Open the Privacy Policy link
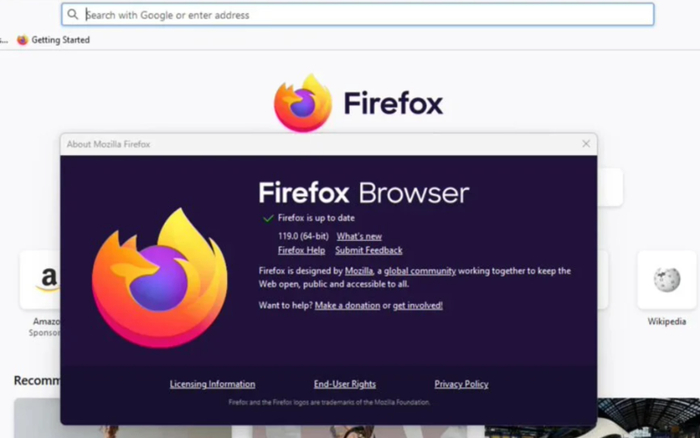The image size is (700, 438). pyautogui.click(x=461, y=384)
